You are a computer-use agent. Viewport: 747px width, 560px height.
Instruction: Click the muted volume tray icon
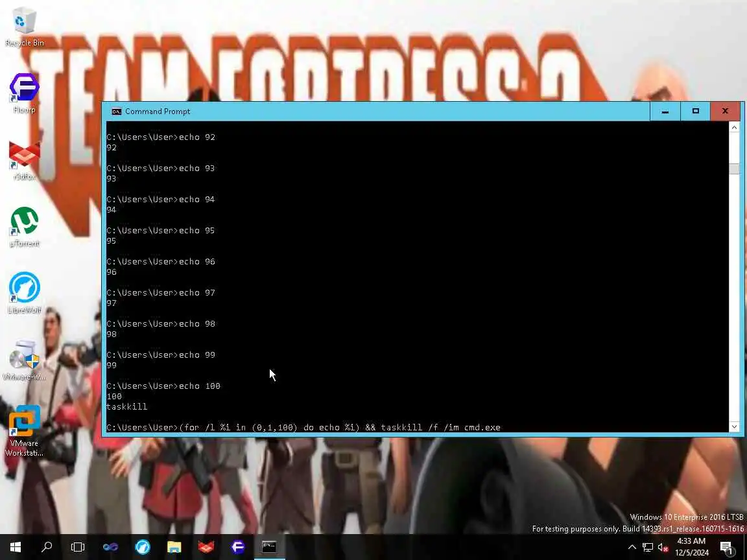coord(663,547)
